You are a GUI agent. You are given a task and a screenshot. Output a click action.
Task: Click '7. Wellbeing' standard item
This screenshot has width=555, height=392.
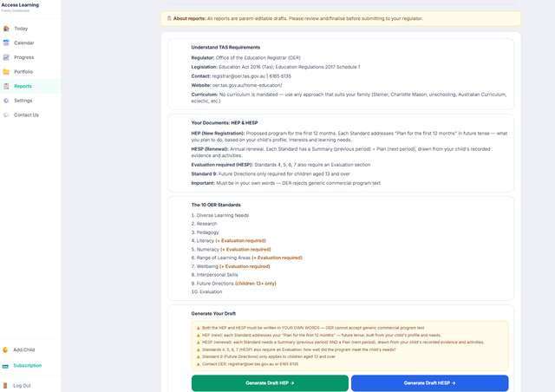(x=231, y=266)
